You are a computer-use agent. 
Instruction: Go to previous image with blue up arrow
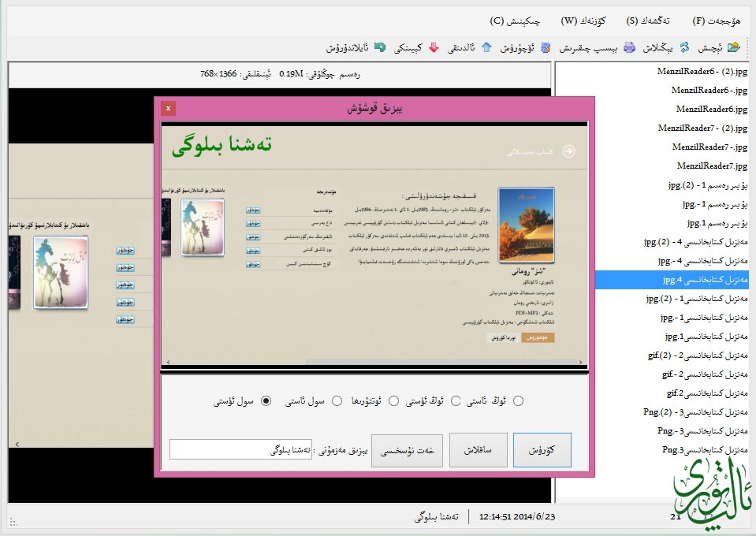click(486, 47)
